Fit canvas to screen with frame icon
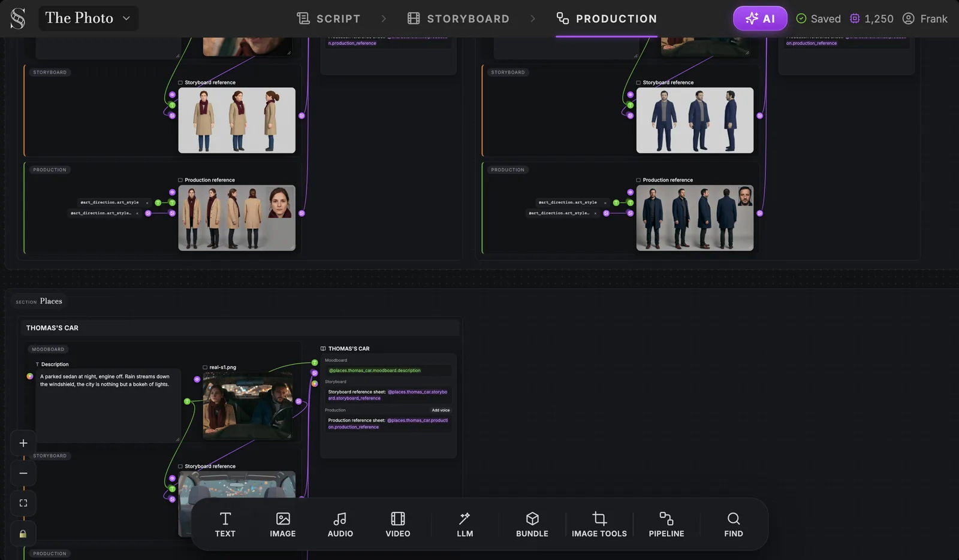Viewport: 959px width, 560px height. pos(23,503)
